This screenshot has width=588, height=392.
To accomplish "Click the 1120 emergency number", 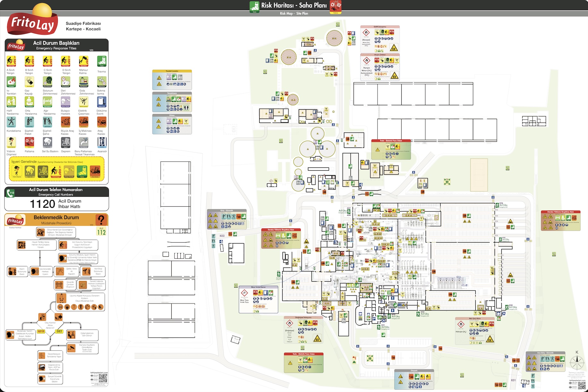I will (x=42, y=204).
